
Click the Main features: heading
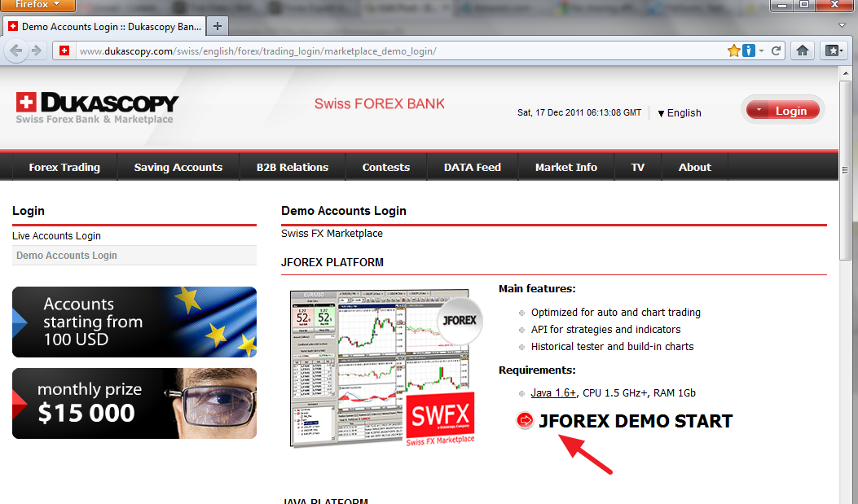(x=537, y=288)
